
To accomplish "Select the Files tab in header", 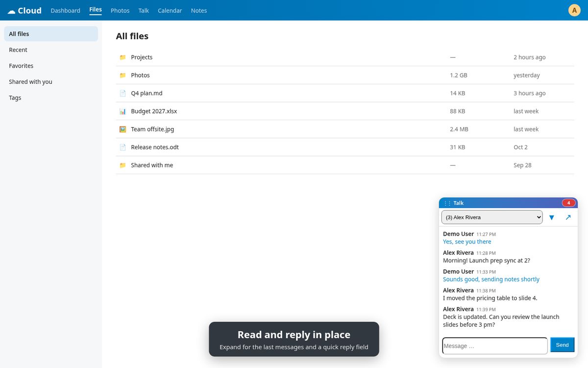I will click(96, 10).
